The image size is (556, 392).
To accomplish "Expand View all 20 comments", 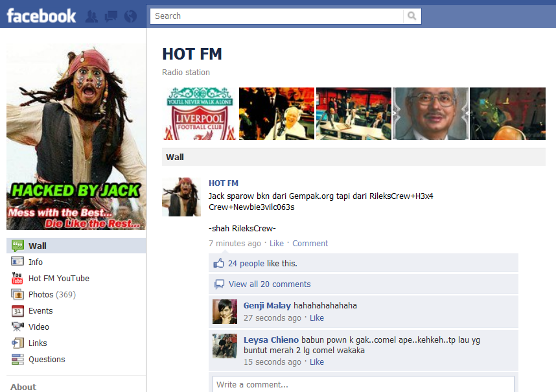I will (270, 284).
